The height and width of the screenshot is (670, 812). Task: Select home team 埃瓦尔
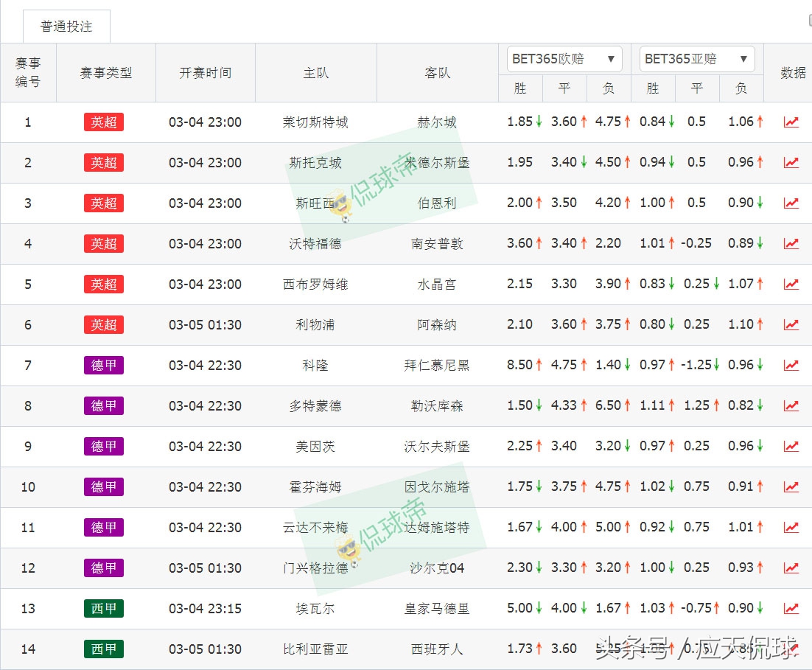[x=315, y=608]
